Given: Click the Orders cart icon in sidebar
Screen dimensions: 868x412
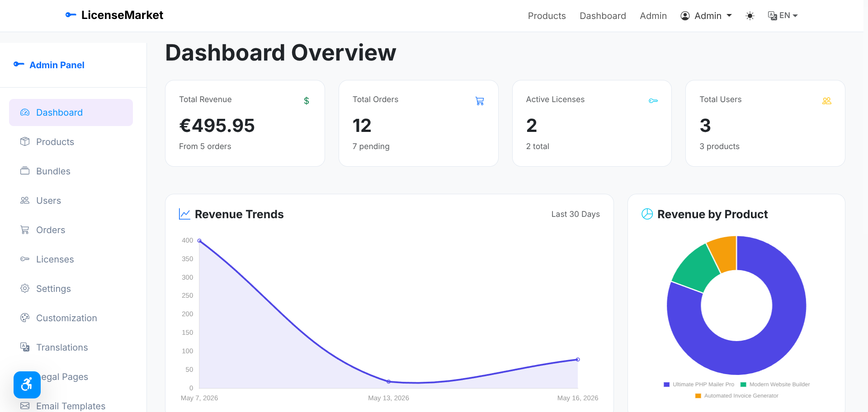Looking at the screenshot, I should 25,229.
